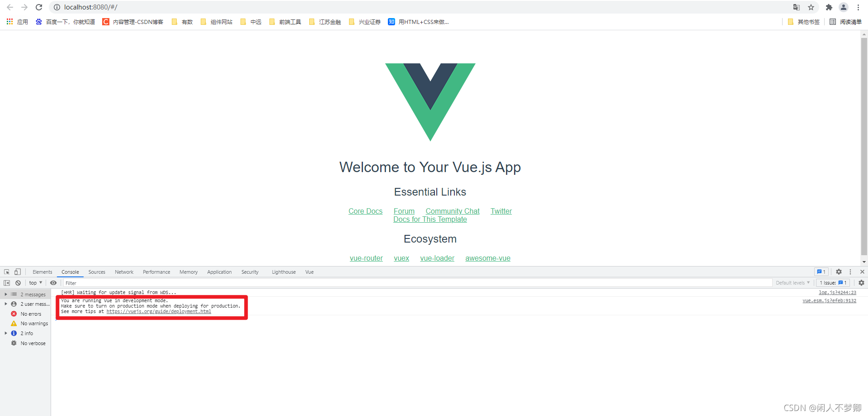
Task: Open the create live expression eye icon
Action: [x=53, y=283]
